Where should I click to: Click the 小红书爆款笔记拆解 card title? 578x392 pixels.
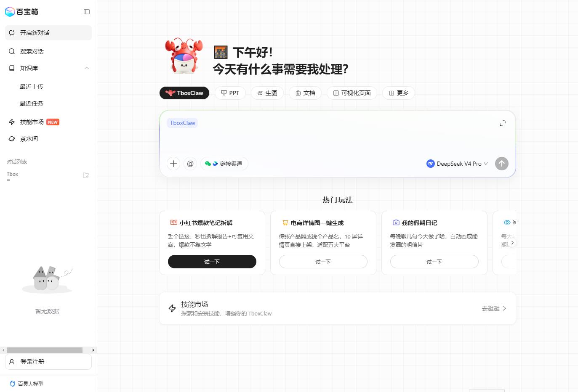(206, 223)
